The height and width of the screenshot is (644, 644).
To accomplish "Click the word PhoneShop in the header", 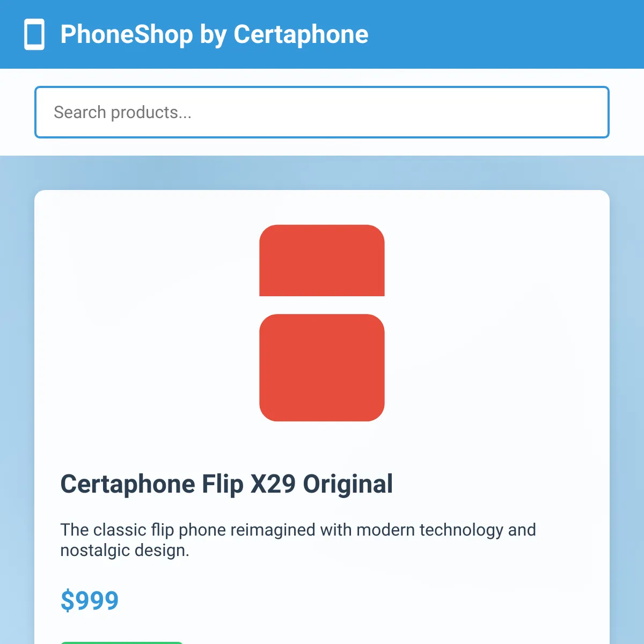I will pos(127,34).
